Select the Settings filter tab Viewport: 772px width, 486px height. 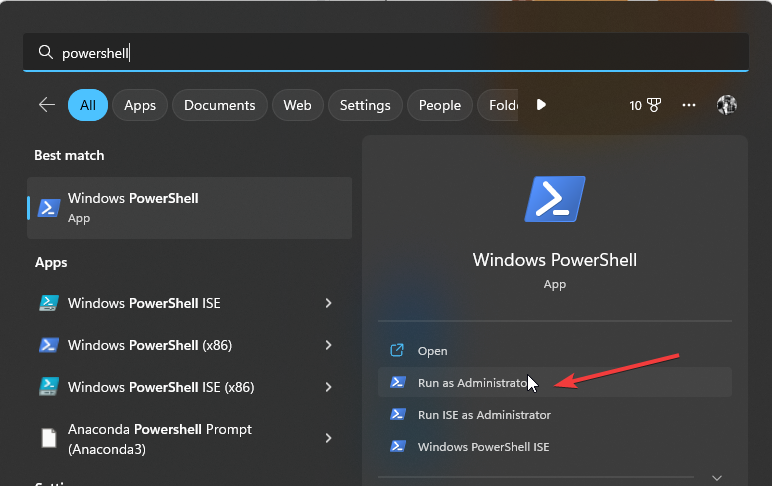(365, 105)
